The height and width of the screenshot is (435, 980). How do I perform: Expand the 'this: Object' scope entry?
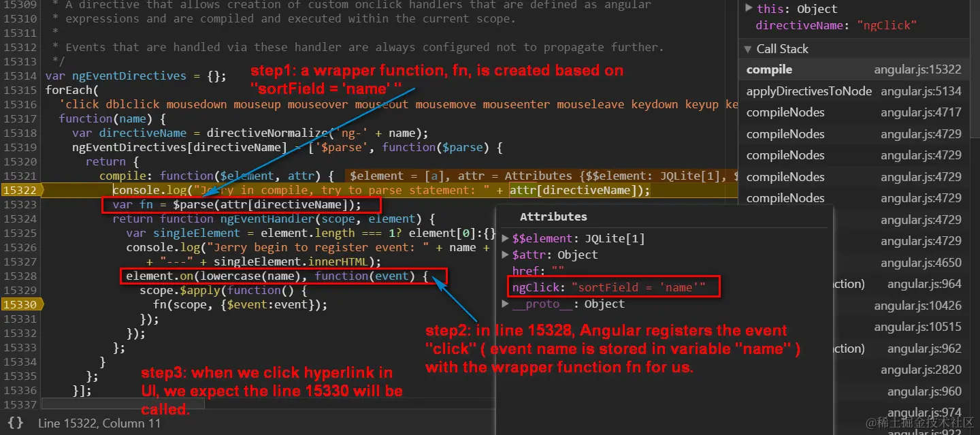[749, 9]
